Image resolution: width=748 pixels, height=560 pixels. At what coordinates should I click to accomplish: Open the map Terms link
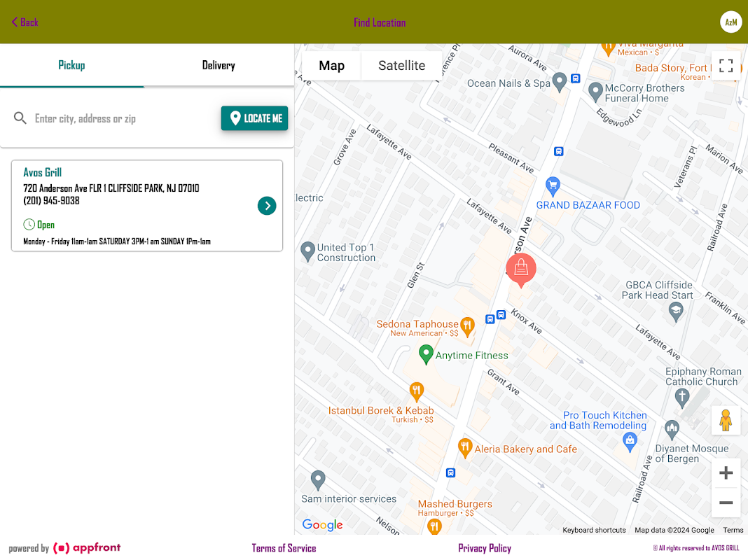pyautogui.click(x=733, y=530)
